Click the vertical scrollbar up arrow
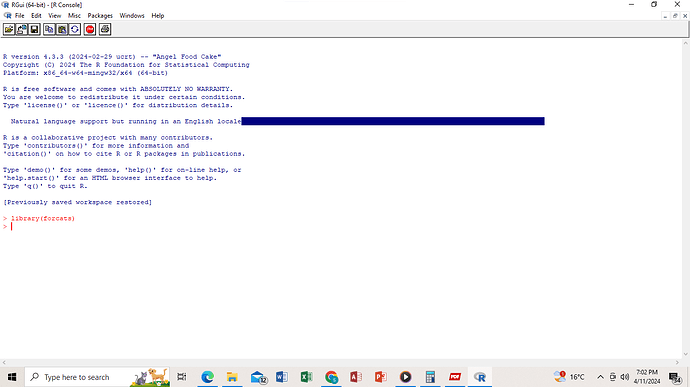This screenshot has width=690, height=387. point(686,43)
